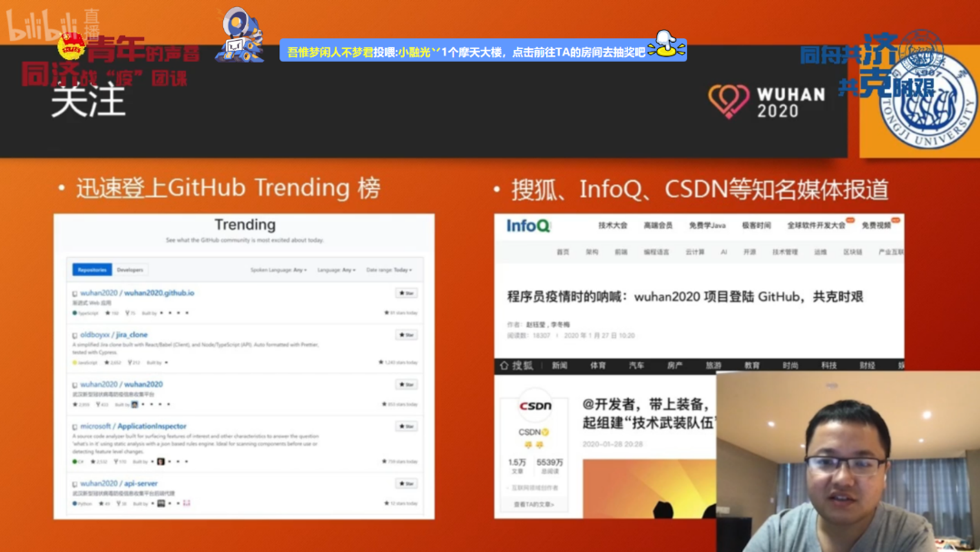Star the oldboyxx/jira_clone repository

pyautogui.click(x=406, y=335)
